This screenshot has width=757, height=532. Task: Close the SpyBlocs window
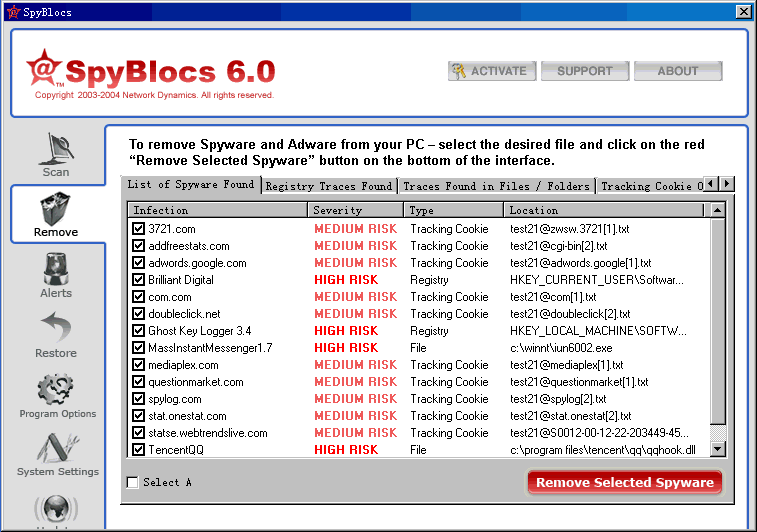[743, 12]
